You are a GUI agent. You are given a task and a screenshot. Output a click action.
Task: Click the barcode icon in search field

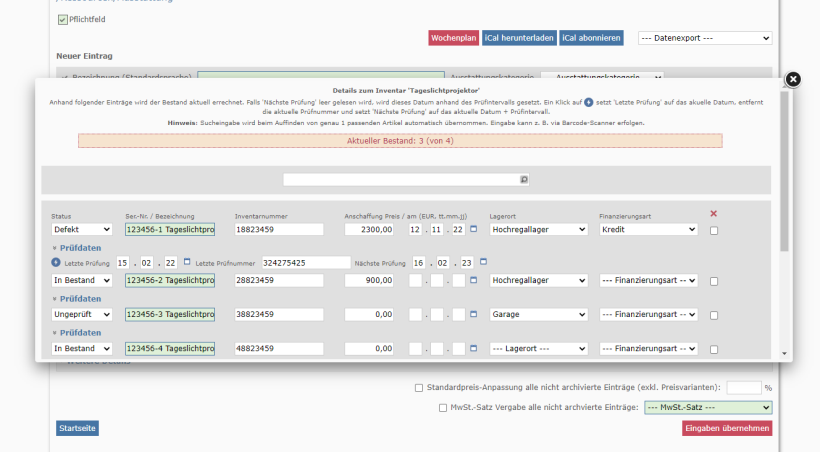coord(523,179)
